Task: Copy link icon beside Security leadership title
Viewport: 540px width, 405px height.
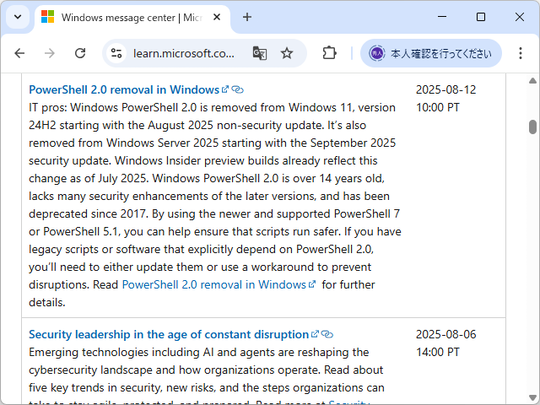Action: pyautogui.click(x=327, y=334)
